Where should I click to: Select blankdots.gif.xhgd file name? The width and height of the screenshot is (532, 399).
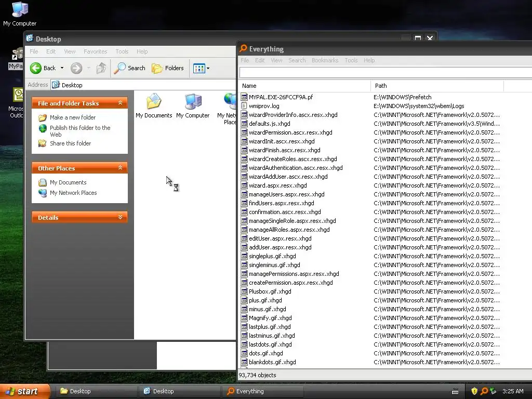272,362
